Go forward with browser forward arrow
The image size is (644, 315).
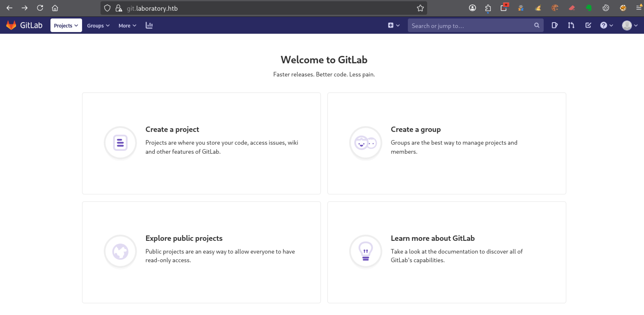[x=24, y=8]
